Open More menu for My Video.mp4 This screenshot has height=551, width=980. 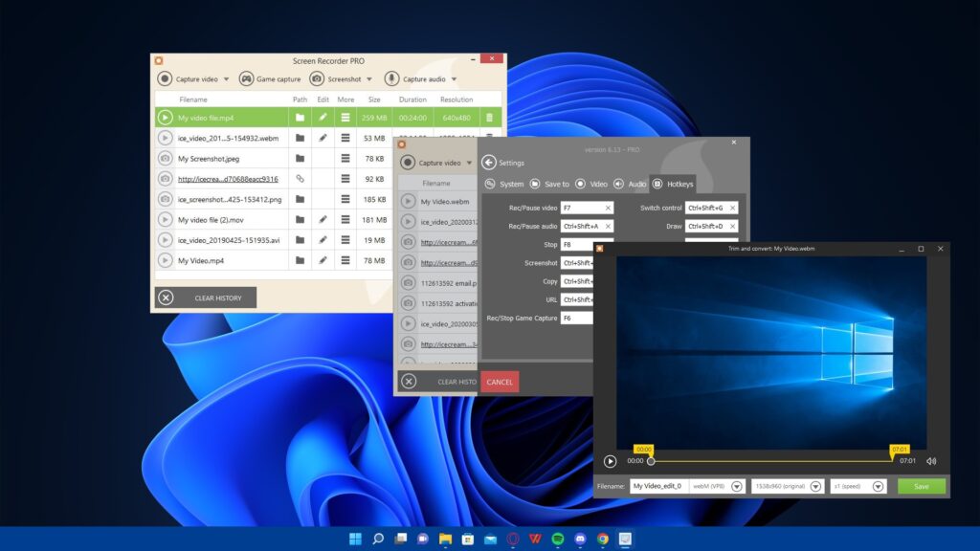point(345,260)
